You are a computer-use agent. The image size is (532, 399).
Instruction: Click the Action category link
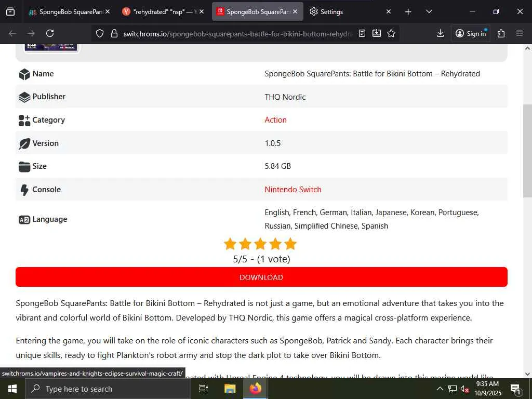[x=275, y=120]
